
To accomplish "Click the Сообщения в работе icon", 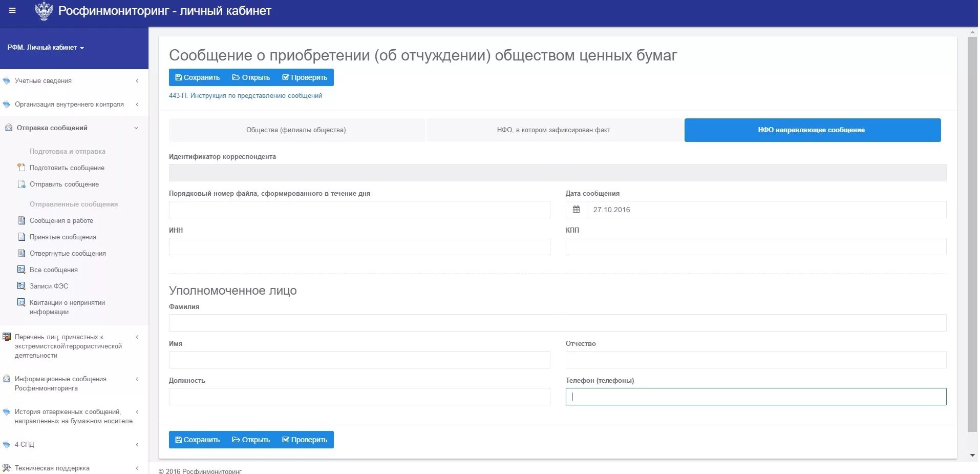I will coord(22,220).
